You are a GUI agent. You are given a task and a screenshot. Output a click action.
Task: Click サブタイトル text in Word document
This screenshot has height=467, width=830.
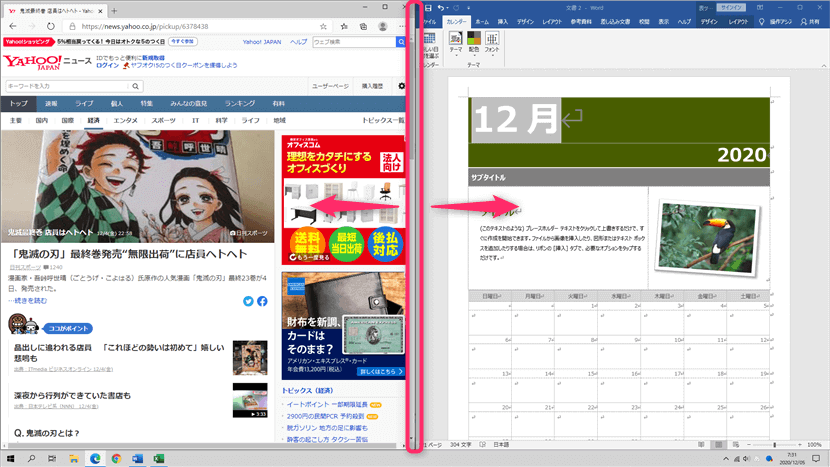coord(488,178)
